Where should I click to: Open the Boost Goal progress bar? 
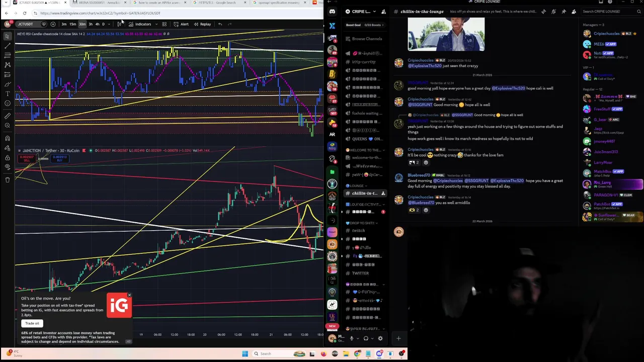click(x=365, y=25)
